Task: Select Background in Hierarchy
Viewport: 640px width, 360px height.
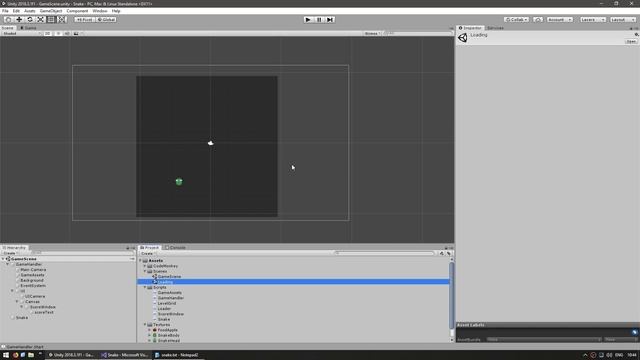Action: pos(32,280)
